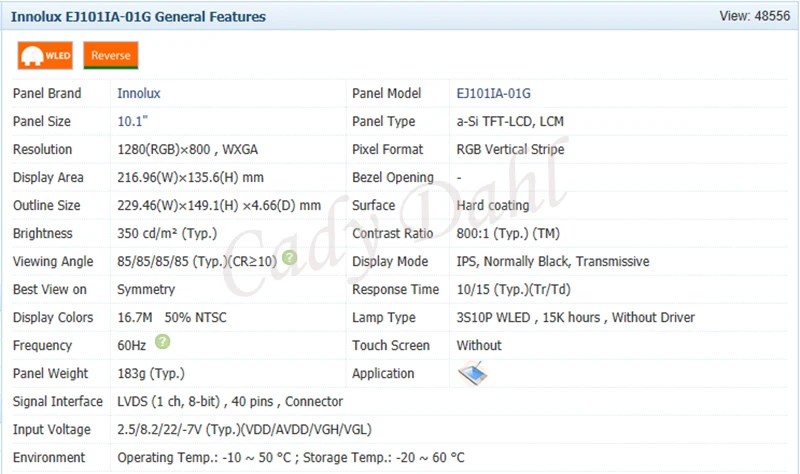This screenshot has width=800, height=474.
Task: Click the 'Panel Weight' label
Action: point(51,373)
